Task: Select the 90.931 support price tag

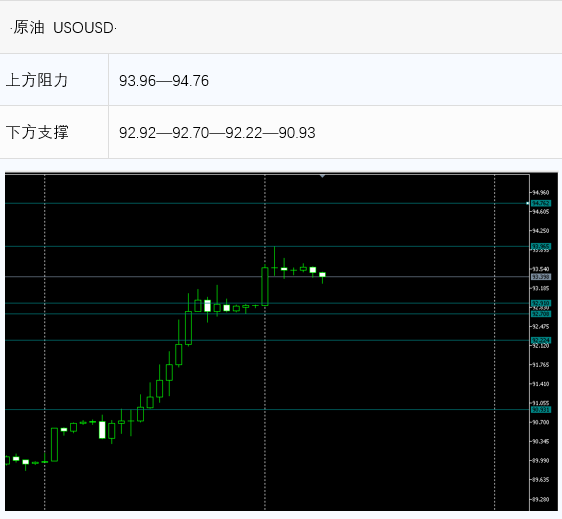Action: point(540,410)
